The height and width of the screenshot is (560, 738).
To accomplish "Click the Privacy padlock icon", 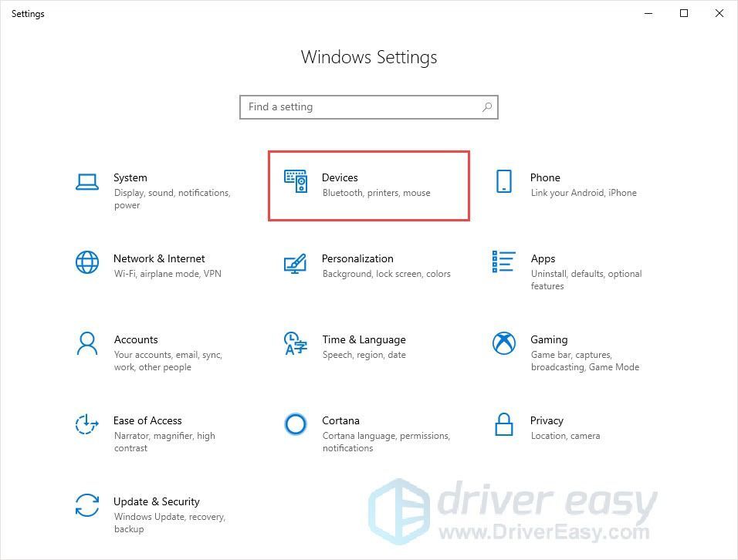I will pos(503,424).
